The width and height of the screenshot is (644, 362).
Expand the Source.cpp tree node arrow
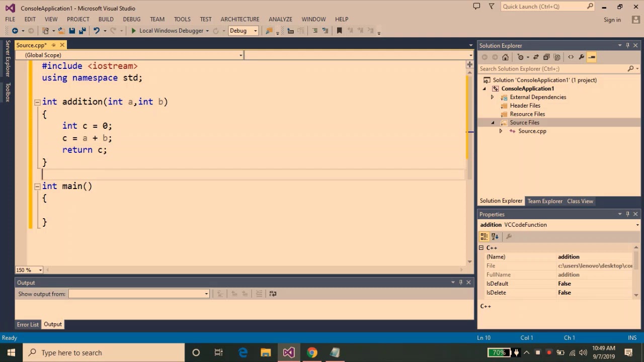click(501, 131)
